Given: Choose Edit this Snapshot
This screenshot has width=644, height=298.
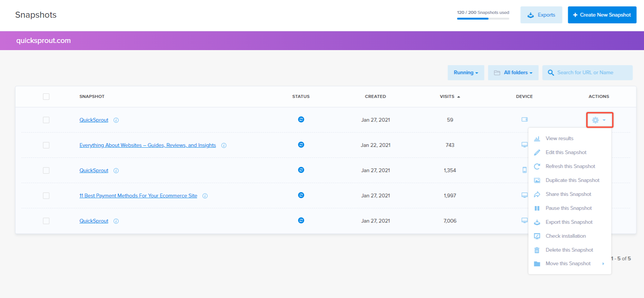Looking at the screenshot, I should [566, 153].
